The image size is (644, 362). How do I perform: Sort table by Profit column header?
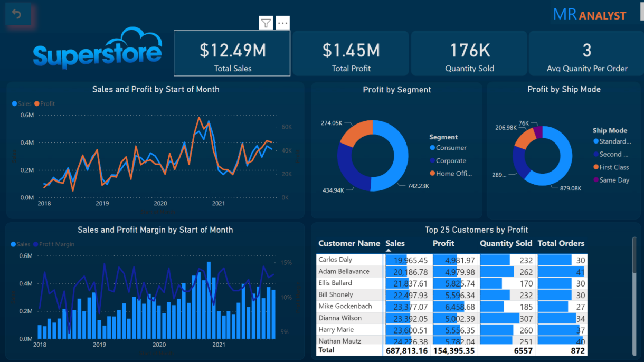443,243
